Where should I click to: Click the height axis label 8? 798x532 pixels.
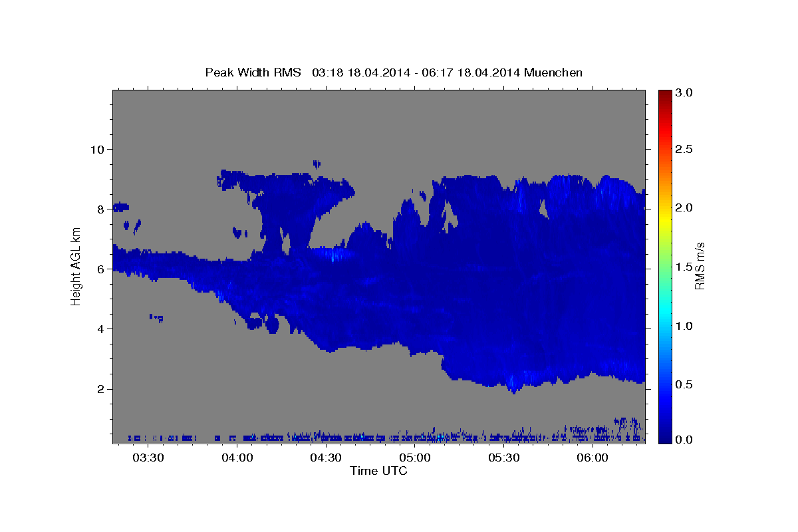point(100,209)
